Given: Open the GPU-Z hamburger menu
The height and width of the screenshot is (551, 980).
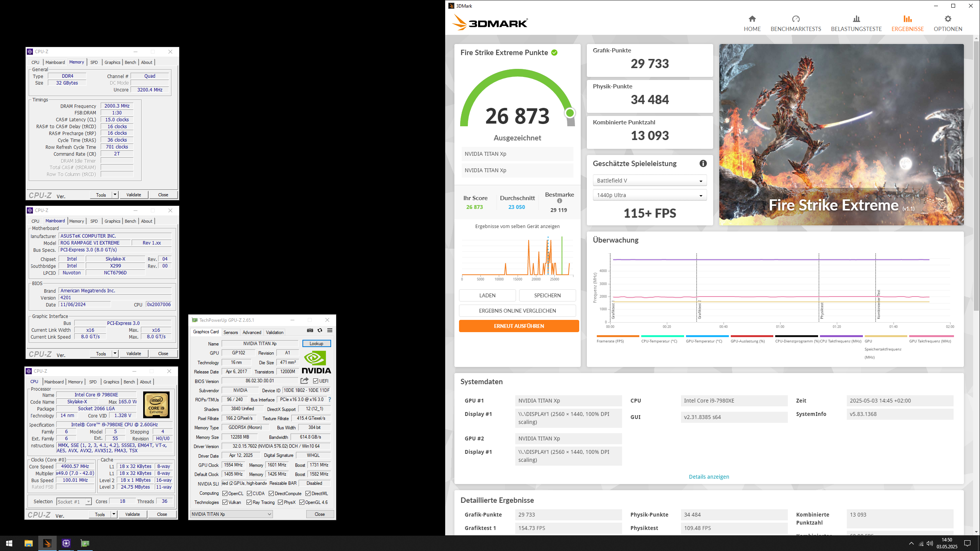Looking at the screenshot, I should (330, 330).
